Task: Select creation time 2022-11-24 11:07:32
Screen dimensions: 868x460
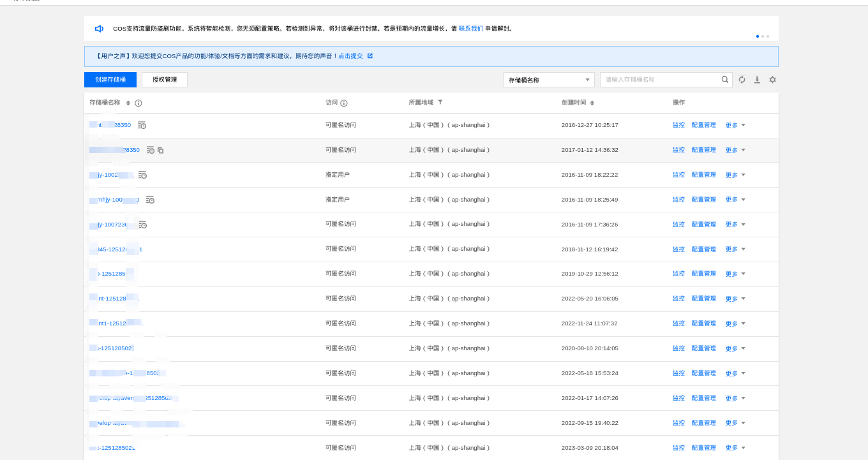Action: [590, 323]
